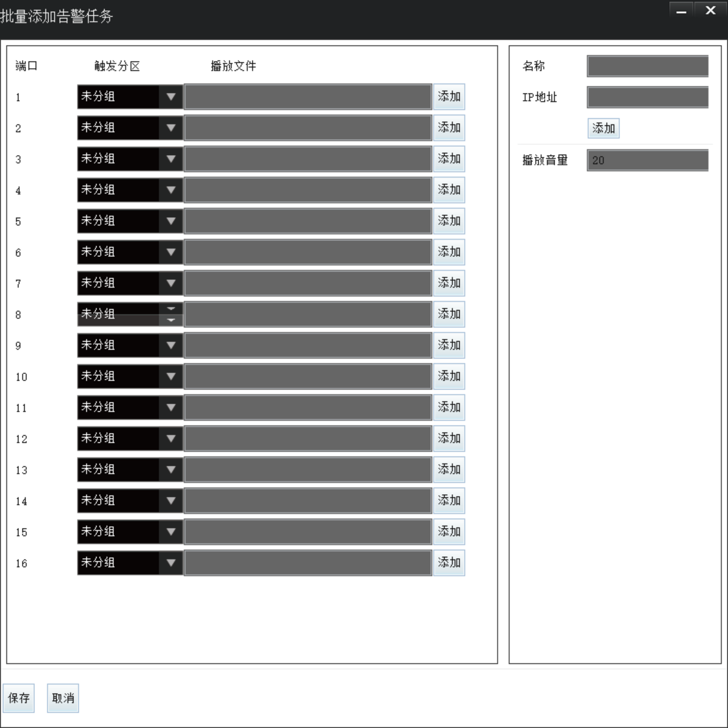Viewport: 728px width, 728px height.
Task: Open port 8's trigger zone selector
Action: (170, 314)
